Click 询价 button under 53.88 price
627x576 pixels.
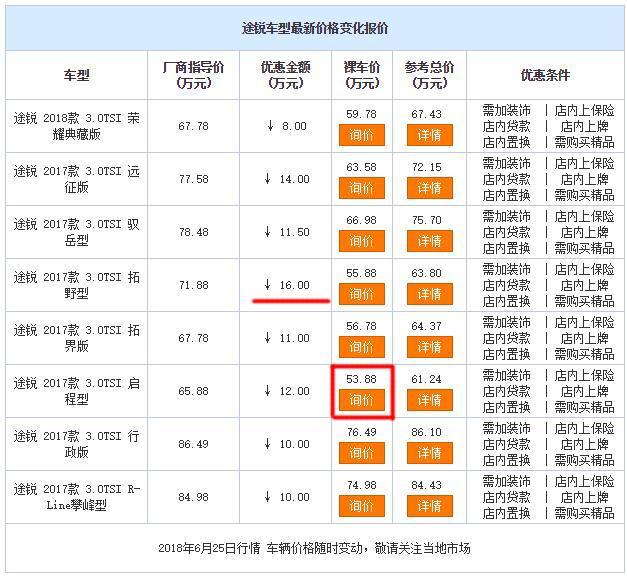coord(361,400)
